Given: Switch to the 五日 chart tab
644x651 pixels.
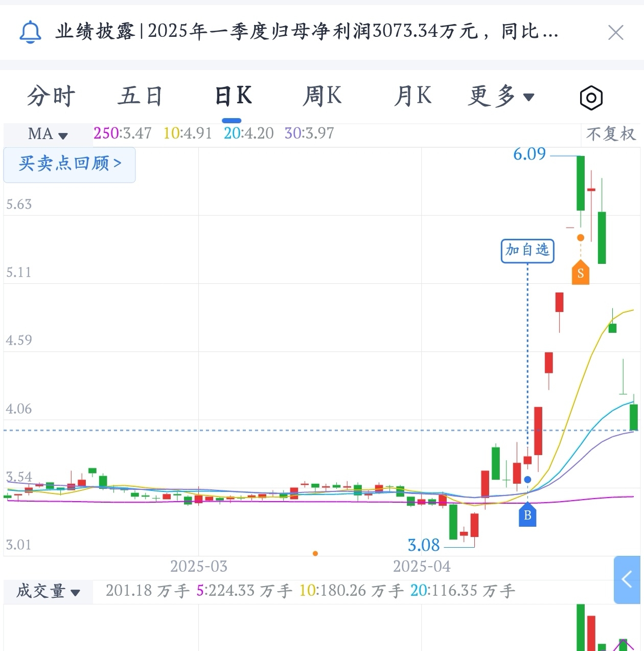Looking at the screenshot, I should coord(141,96).
